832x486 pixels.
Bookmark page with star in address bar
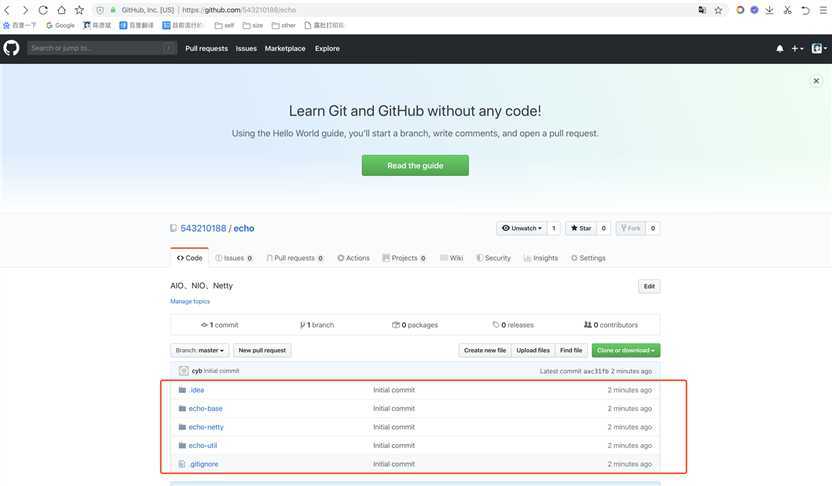point(718,10)
